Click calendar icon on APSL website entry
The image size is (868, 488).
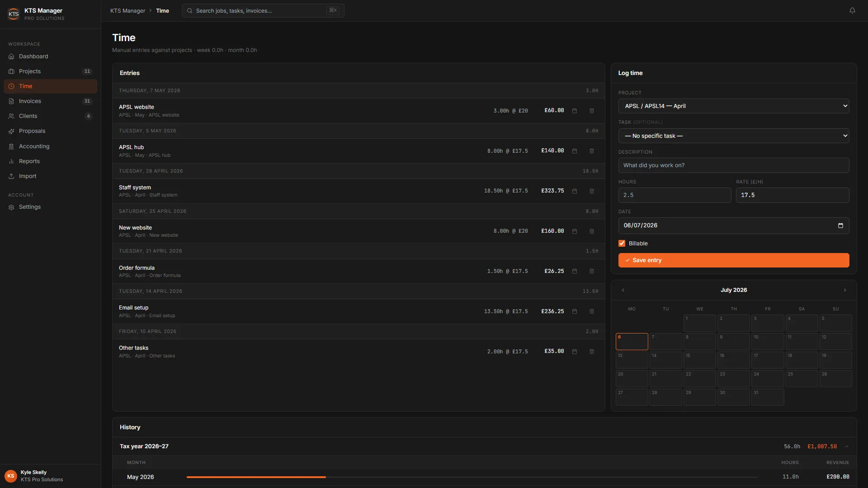[x=575, y=111]
